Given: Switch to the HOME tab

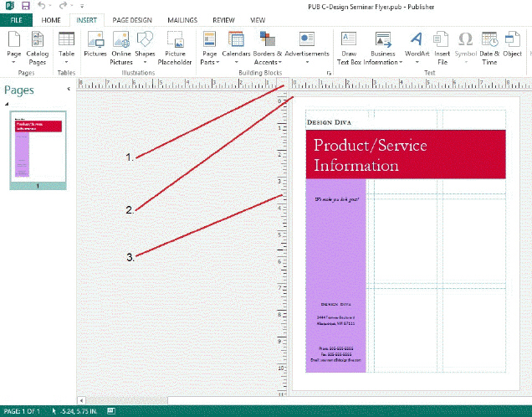Looking at the screenshot, I should pyautogui.click(x=51, y=20).
